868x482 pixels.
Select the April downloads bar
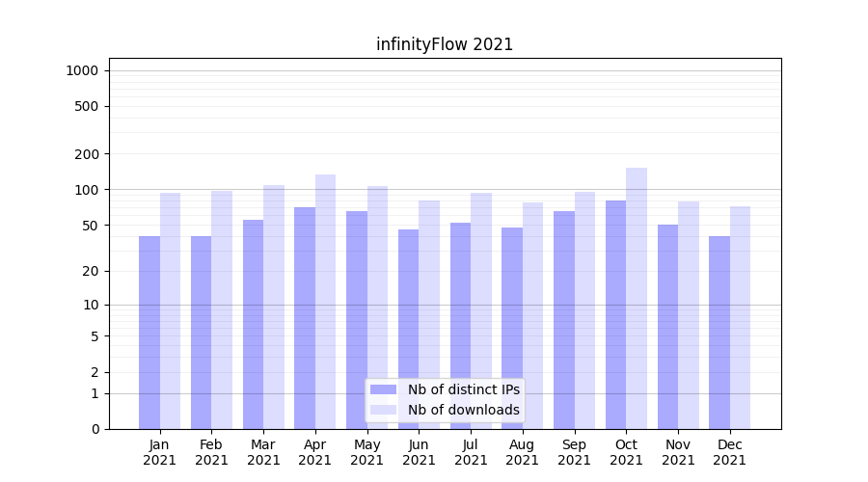[x=325, y=301]
